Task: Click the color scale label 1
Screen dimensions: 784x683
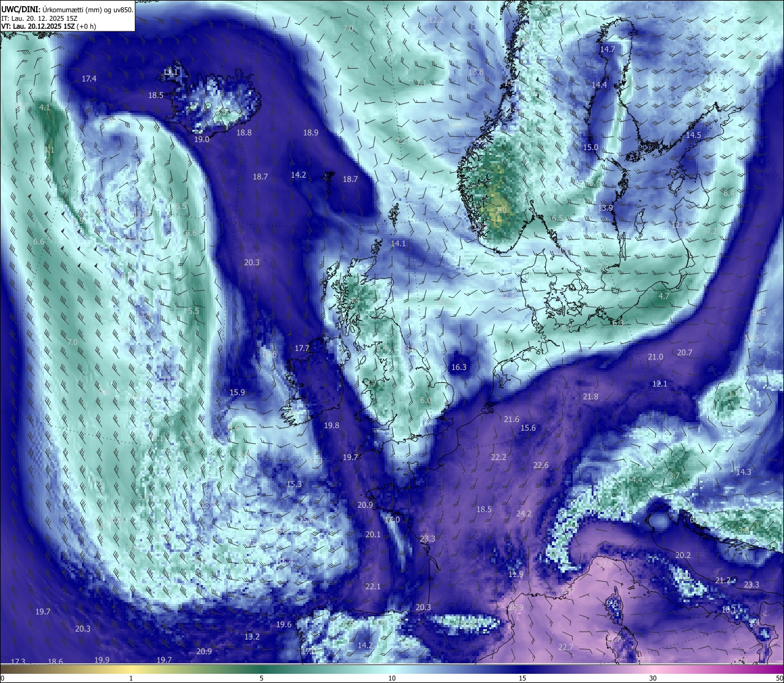Action: pos(131,678)
